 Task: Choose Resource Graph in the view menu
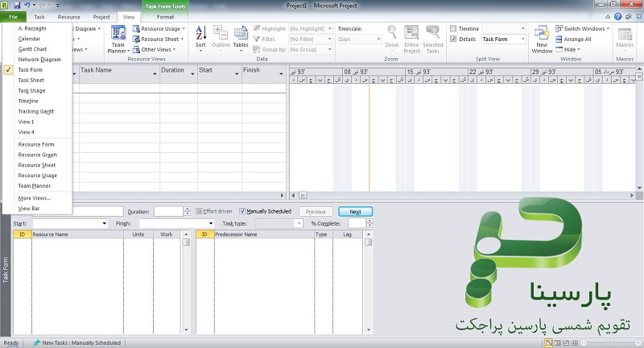(x=37, y=155)
